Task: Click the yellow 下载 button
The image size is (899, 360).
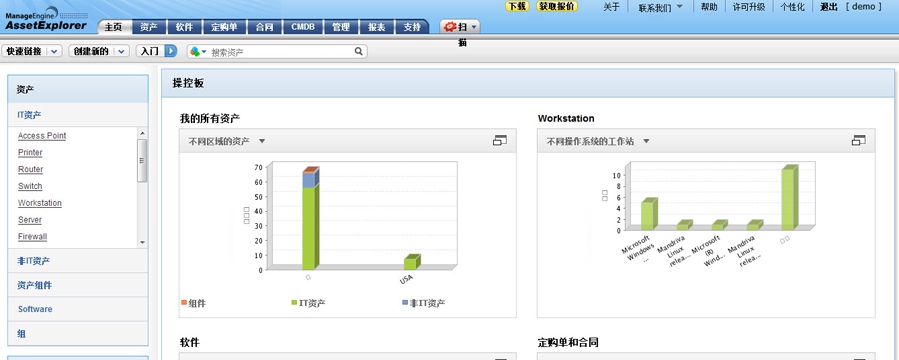Action: tap(517, 6)
